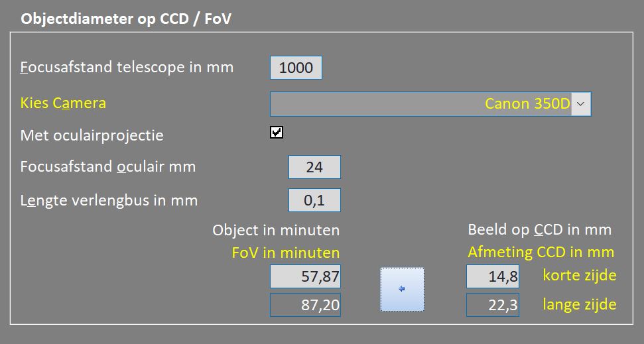Image resolution: width=644 pixels, height=344 pixels.
Task: Open the Kies Camera dropdown arrow
Action: coord(581,104)
